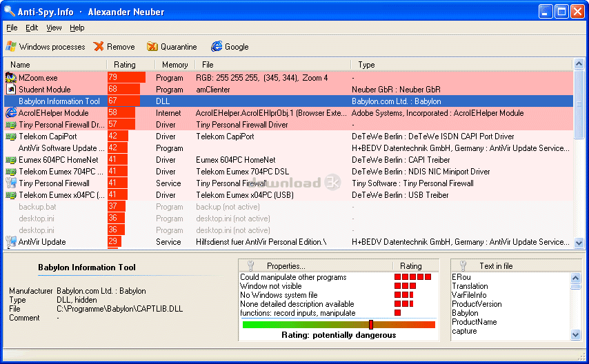The height and width of the screenshot is (364, 589).
Task: Click the danger rating gradient bar marker
Action: coord(370,325)
